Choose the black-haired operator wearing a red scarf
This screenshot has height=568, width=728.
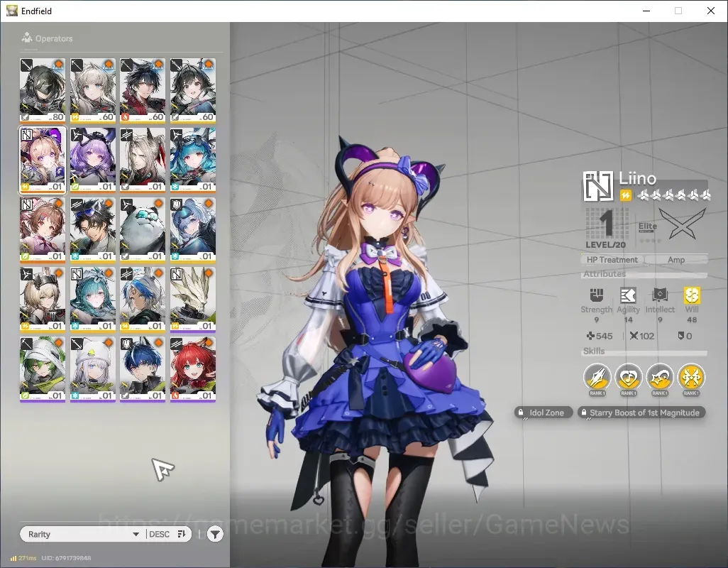tap(143, 90)
